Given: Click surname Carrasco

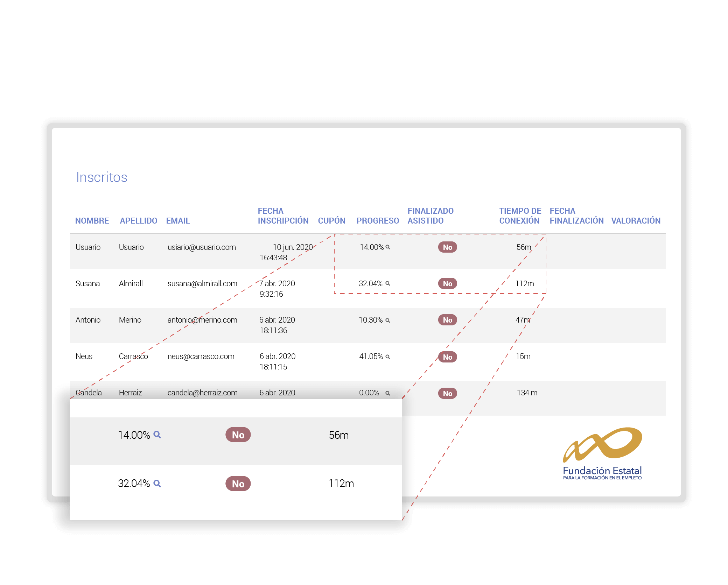Looking at the screenshot, I should [133, 356].
